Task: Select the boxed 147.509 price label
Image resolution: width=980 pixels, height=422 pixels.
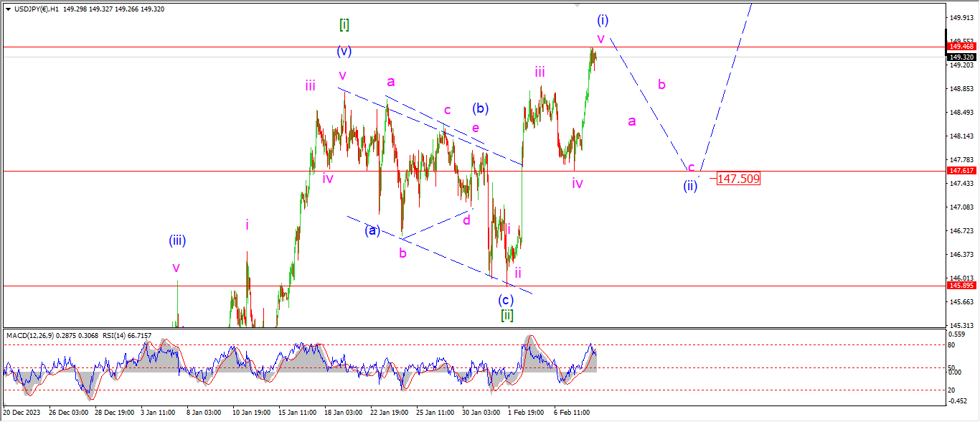Action: (x=738, y=179)
